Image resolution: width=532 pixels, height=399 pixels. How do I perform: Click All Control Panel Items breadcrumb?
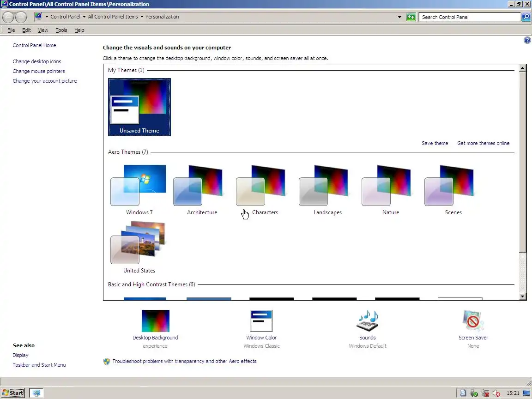point(113,17)
